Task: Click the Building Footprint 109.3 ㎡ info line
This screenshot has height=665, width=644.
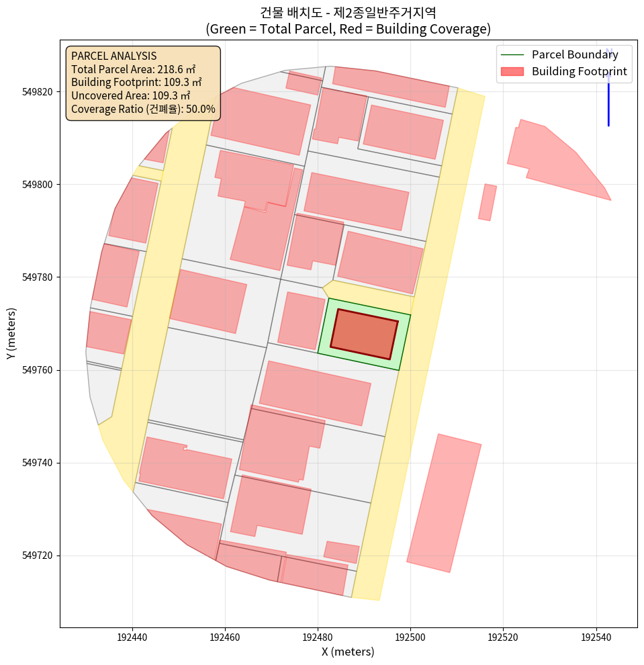Action: 140,82
